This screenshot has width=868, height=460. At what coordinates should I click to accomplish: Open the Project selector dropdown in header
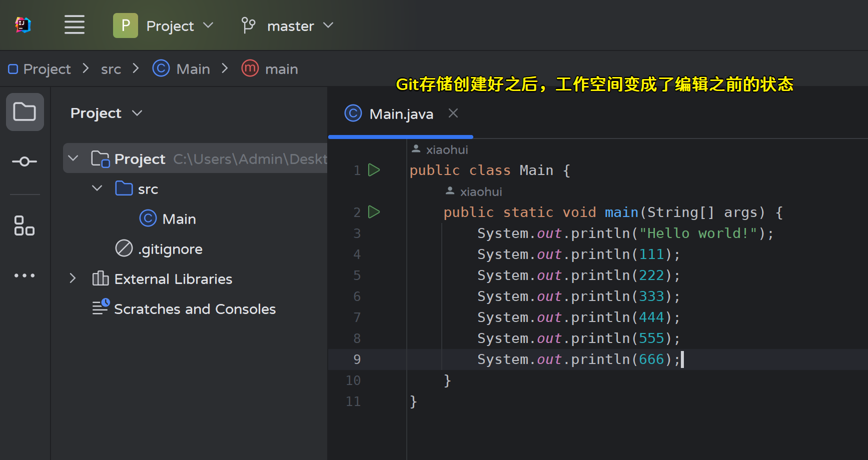pos(164,25)
